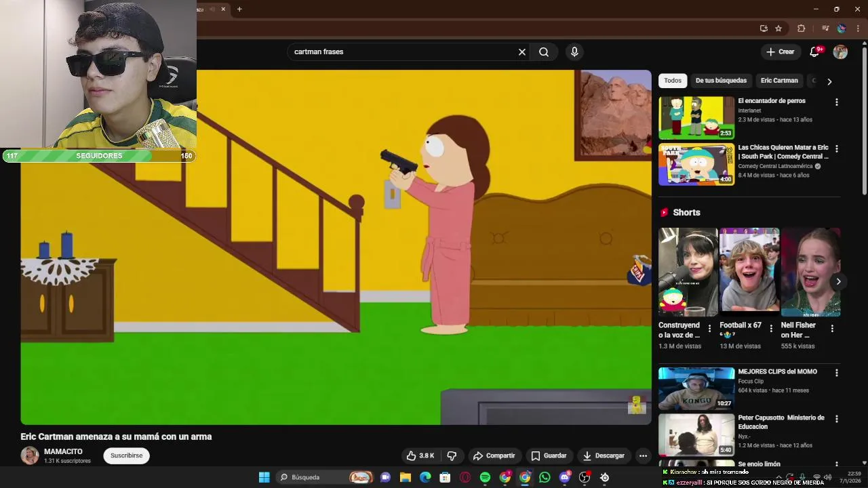Screen dimensions: 868x488
Task: Open File Explorer from the taskbar
Action: (x=406, y=477)
